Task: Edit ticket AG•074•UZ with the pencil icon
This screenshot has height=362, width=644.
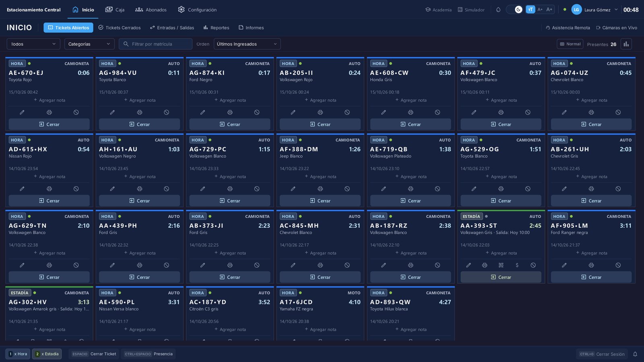Action: tap(564, 112)
